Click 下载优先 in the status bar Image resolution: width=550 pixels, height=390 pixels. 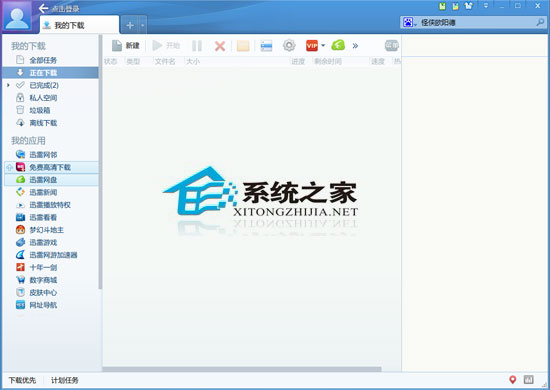point(22,380)
